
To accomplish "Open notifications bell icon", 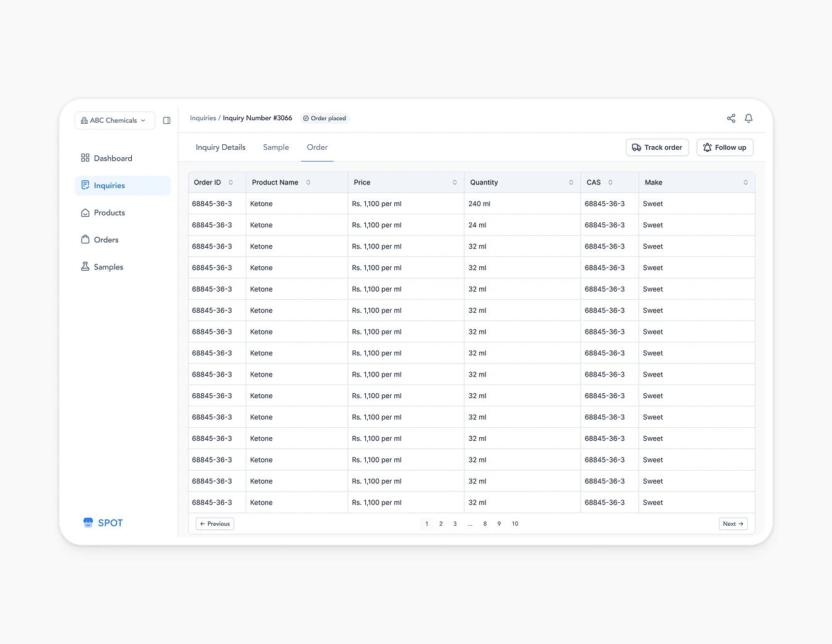I will coord(748,118).
